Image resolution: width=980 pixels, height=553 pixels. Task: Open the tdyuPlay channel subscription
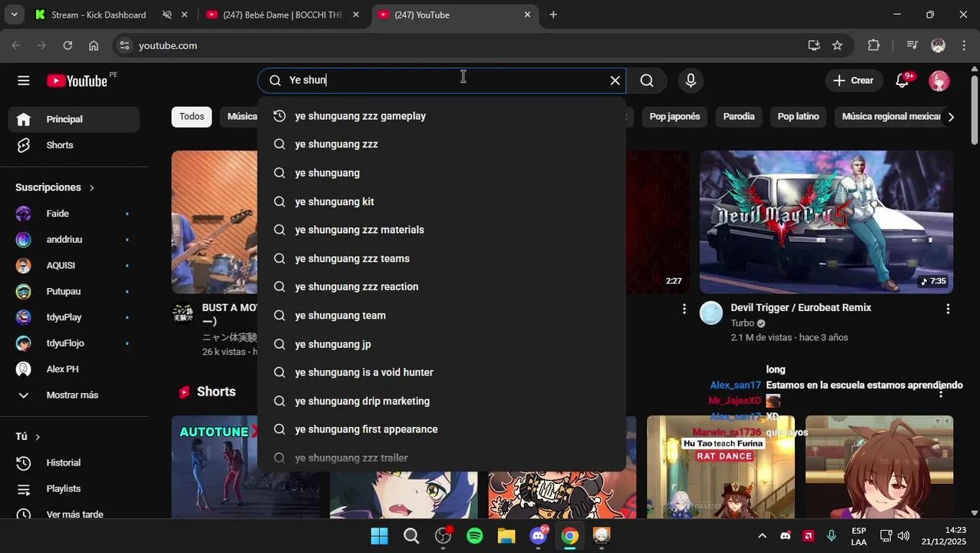tap(74, 317)
